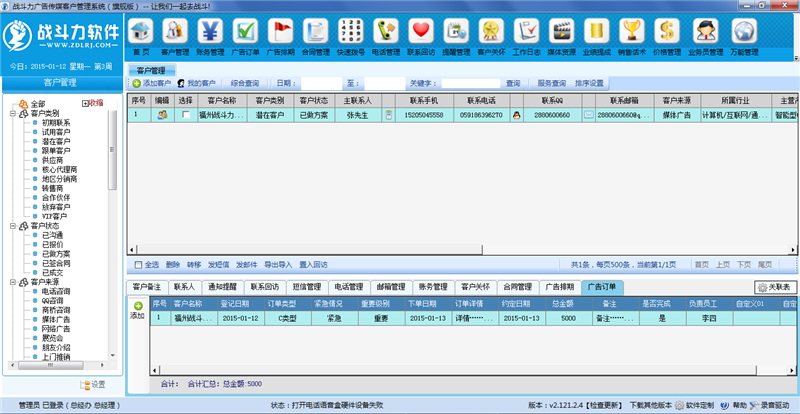This screenshot has width=800, height=414.
Task: Switch to 通知提醒 tab
Action: coord(222,287)
